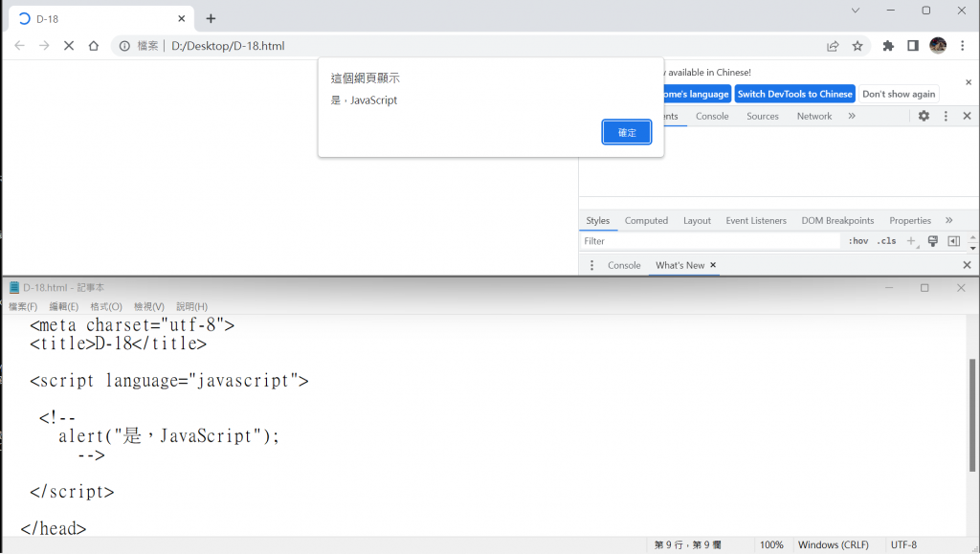Viewport: 980px width, 554px height.
Task: Open the DevTools Sources tab
Action: coord(763,116)
